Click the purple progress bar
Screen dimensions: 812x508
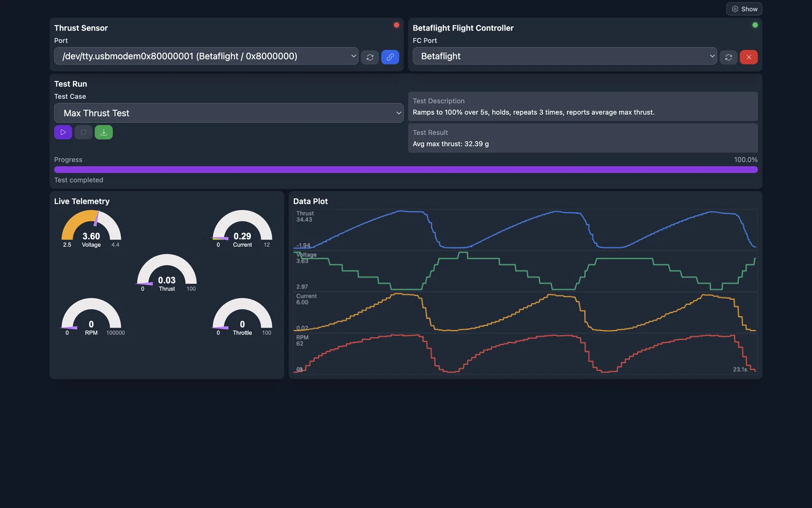[x=406, y=170]
